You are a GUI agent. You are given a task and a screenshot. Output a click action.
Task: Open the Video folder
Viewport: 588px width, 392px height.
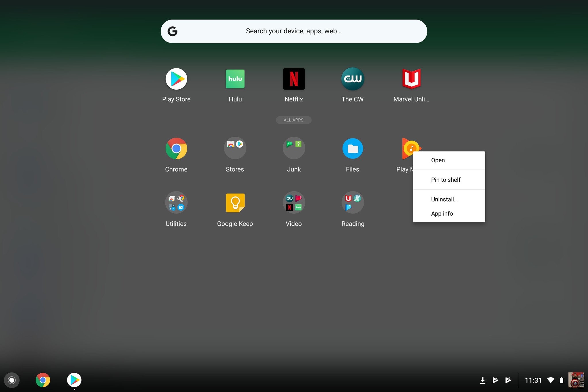click(x=294, y=203)
